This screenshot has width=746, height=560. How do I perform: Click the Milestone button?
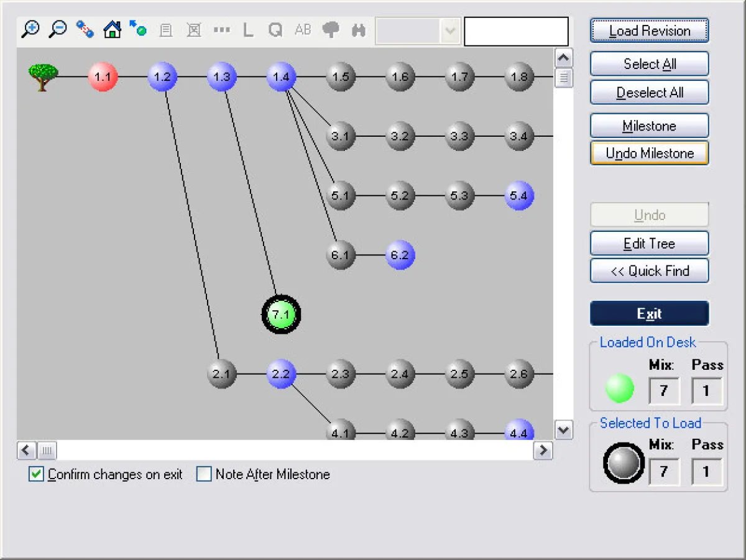(650, 126)
